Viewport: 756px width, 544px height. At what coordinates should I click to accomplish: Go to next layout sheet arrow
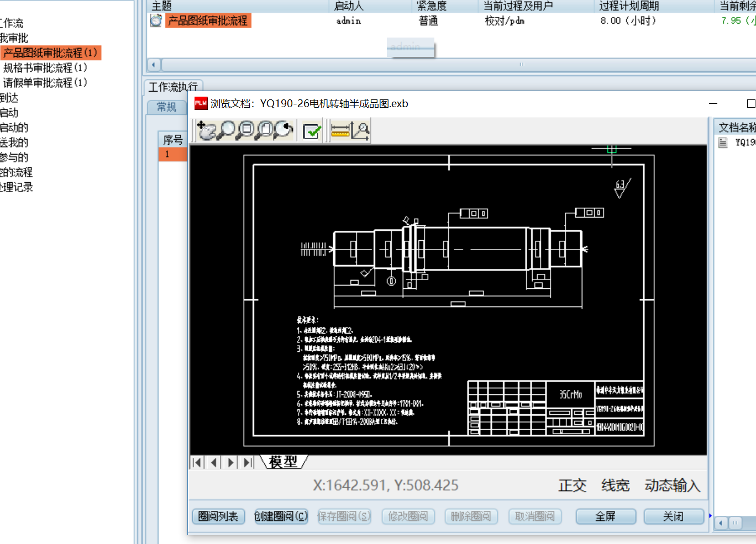pyautogui.click(x=231, y=462)
